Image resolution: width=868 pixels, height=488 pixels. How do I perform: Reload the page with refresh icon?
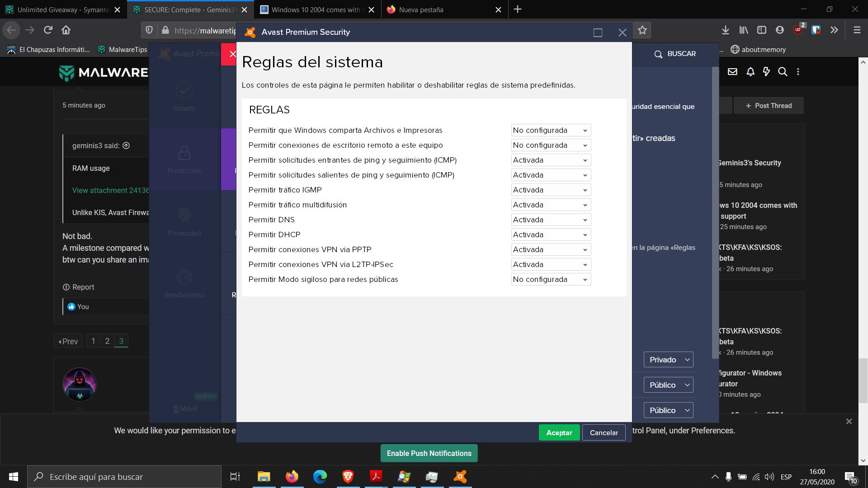click(x=48, y=30)
